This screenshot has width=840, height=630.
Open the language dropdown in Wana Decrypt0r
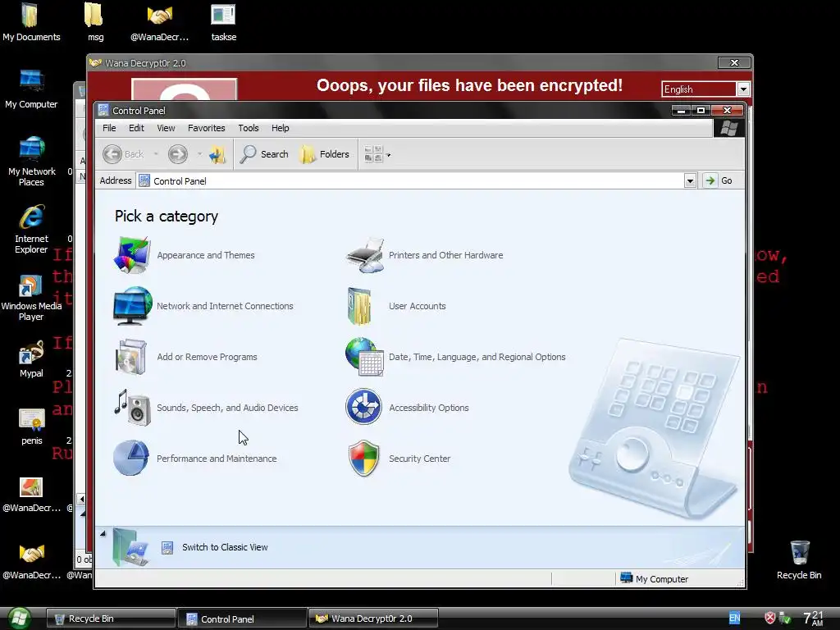tap(743, 89)
